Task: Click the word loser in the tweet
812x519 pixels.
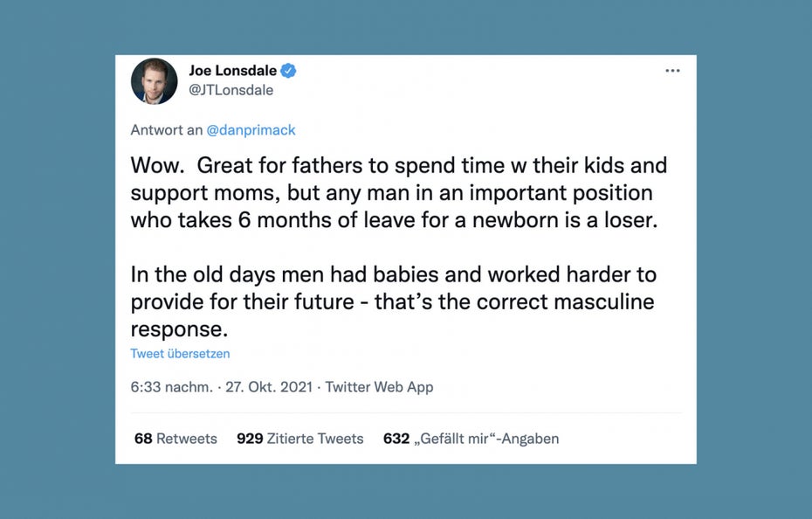Action: tap(630, 220)
